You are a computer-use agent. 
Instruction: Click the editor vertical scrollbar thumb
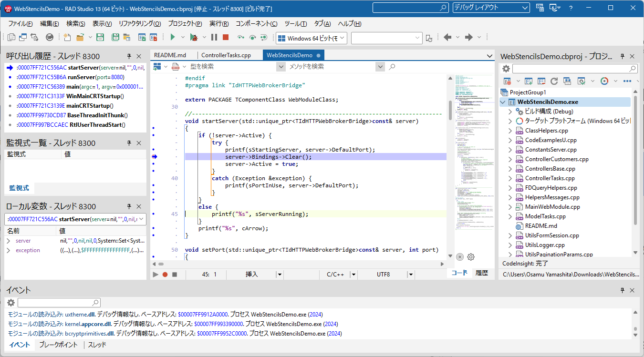450,111
